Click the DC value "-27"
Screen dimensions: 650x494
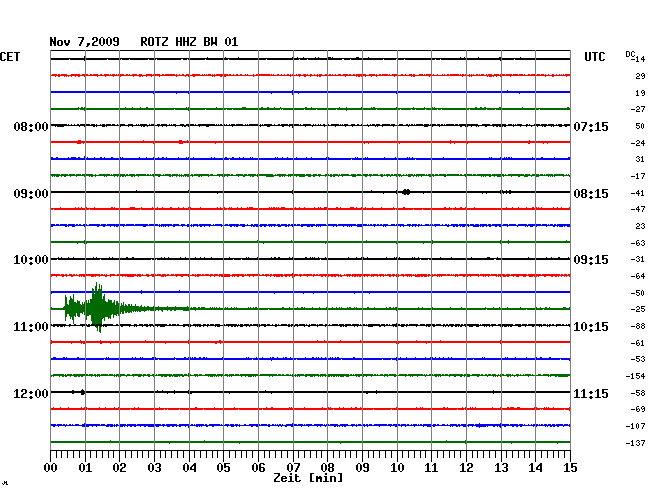pos(638,109)
